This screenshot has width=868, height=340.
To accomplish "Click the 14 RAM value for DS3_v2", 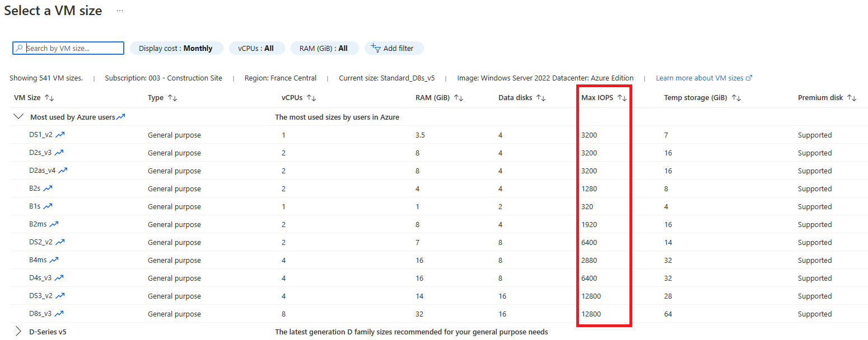I will (419, 296).
